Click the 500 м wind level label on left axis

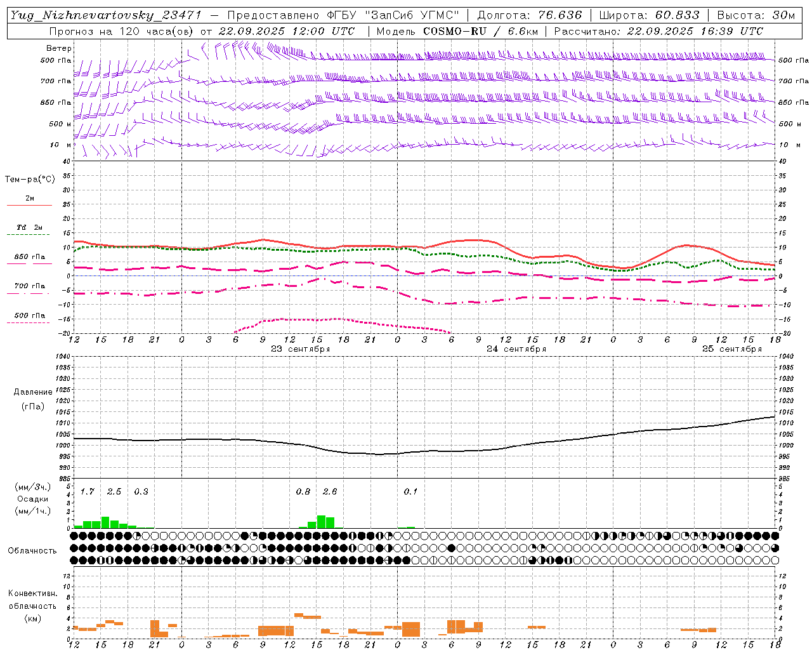[60, 124]
